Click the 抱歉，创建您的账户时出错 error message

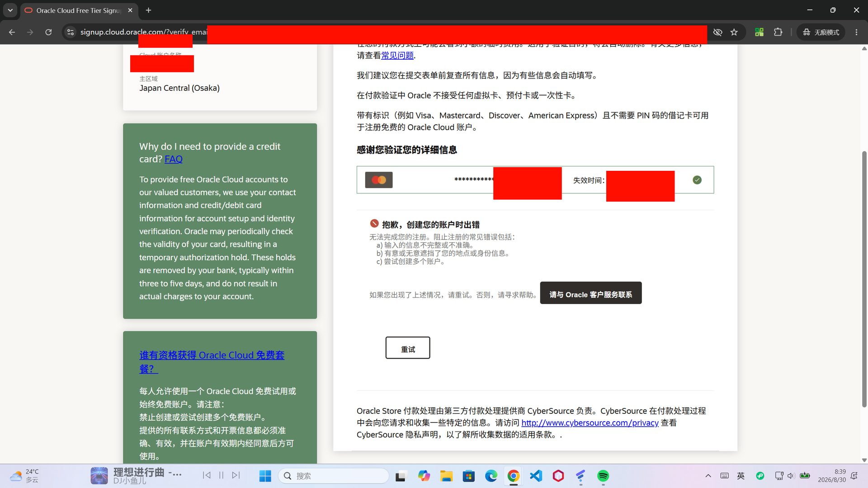coord(431,225)
